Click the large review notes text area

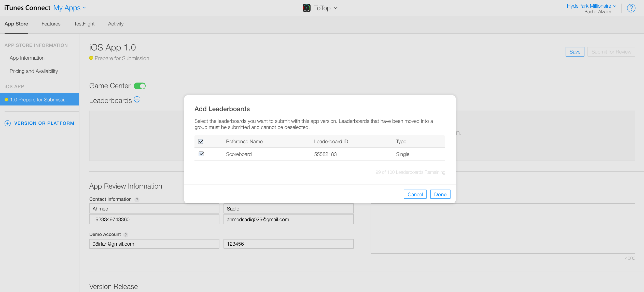pyautogui.click(x=503, y=228)
